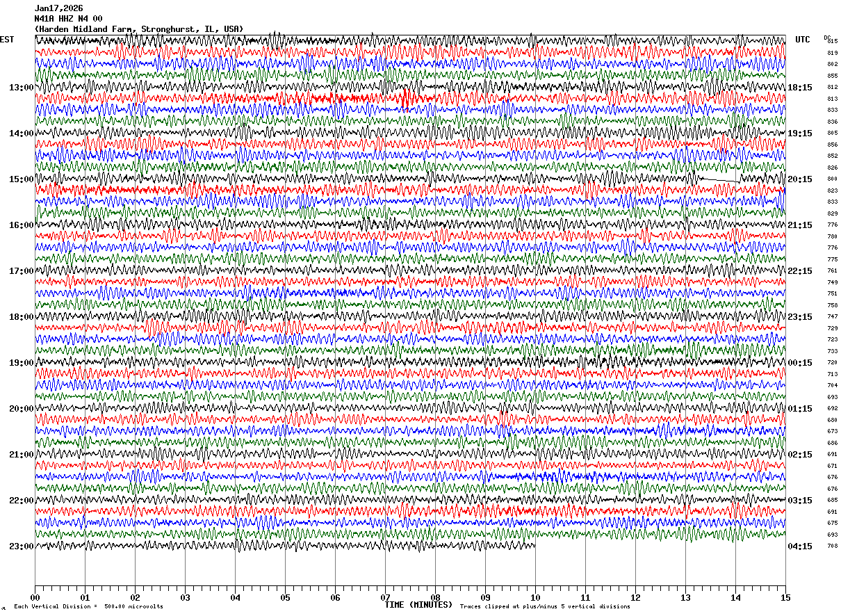Select the 00:15 UTC time label
The width and height of the screenshot is (841, 616).
point(799,363)
